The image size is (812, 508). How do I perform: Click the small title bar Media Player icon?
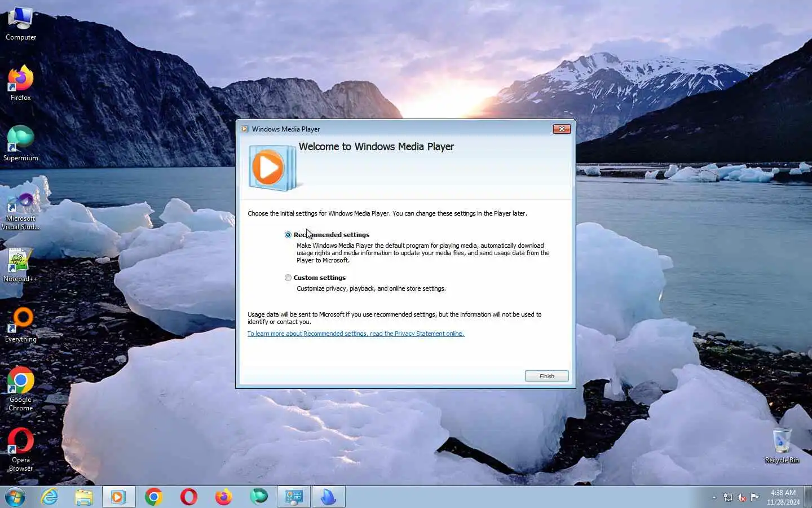(245, 129)
